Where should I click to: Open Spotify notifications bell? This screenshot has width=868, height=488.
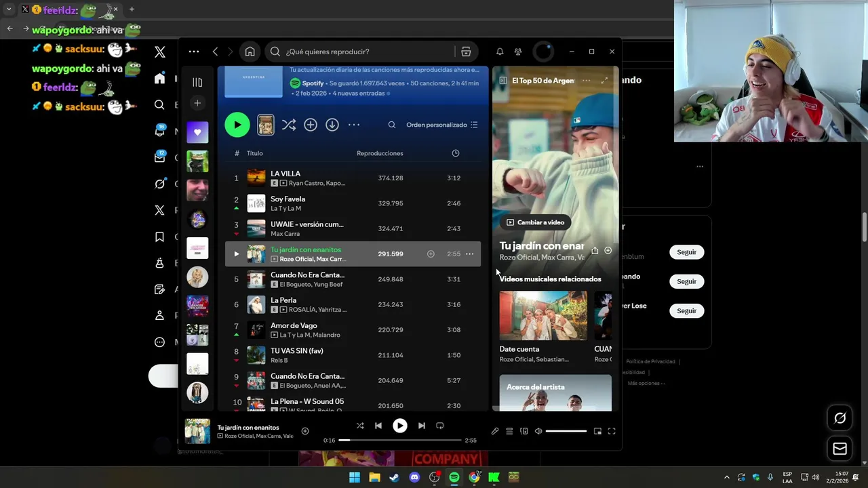pos(500,52)
